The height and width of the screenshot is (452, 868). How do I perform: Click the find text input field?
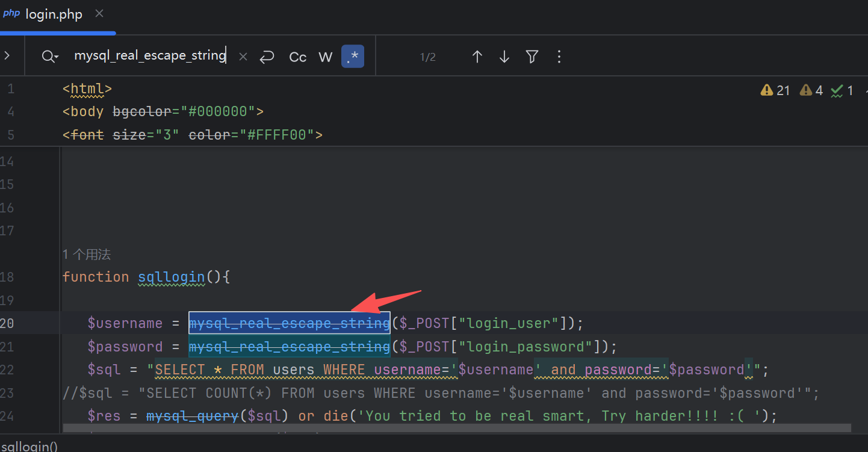[x=150, y=56]
